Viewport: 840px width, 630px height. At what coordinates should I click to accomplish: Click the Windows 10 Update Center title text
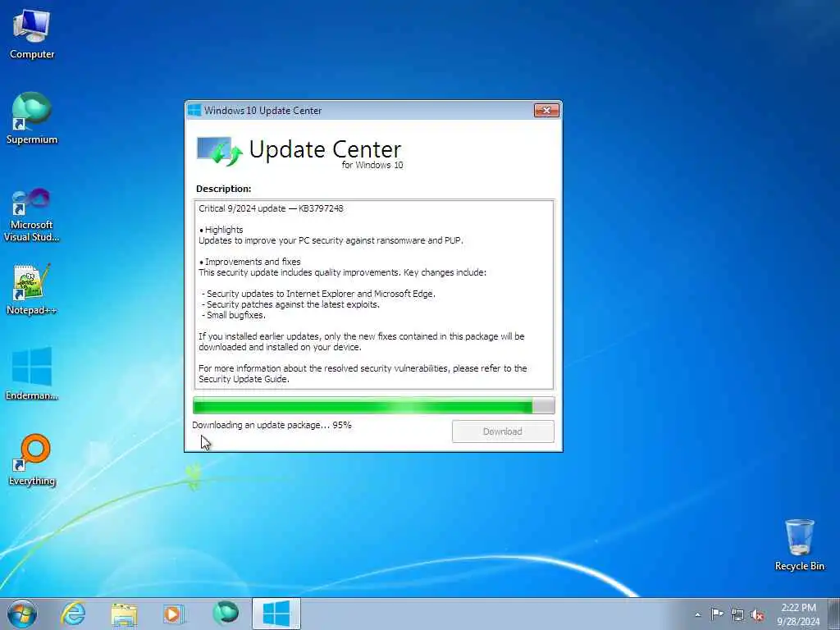[262, 111]
